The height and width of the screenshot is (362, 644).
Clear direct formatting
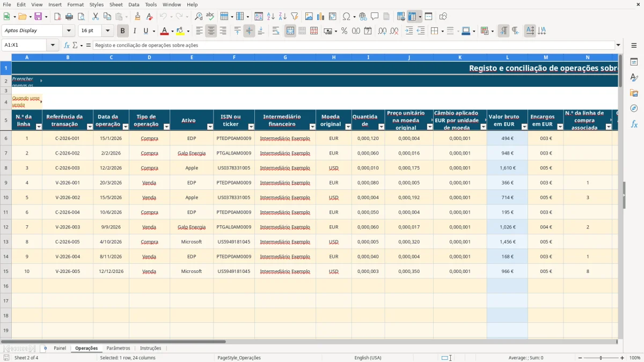pos(150,17)
